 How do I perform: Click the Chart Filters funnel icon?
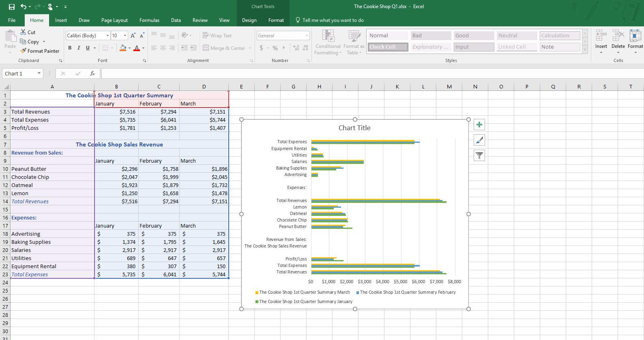[479, 155]
